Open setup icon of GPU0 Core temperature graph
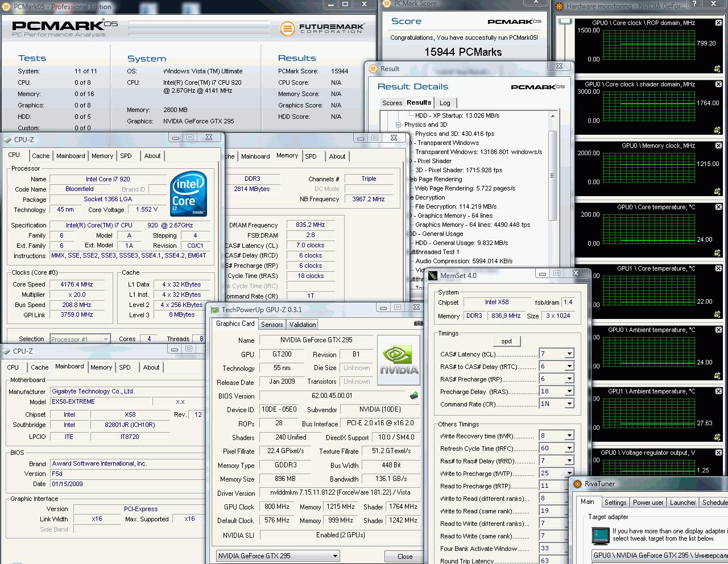Viewport: 728px width, 564px height. point(718,253)
